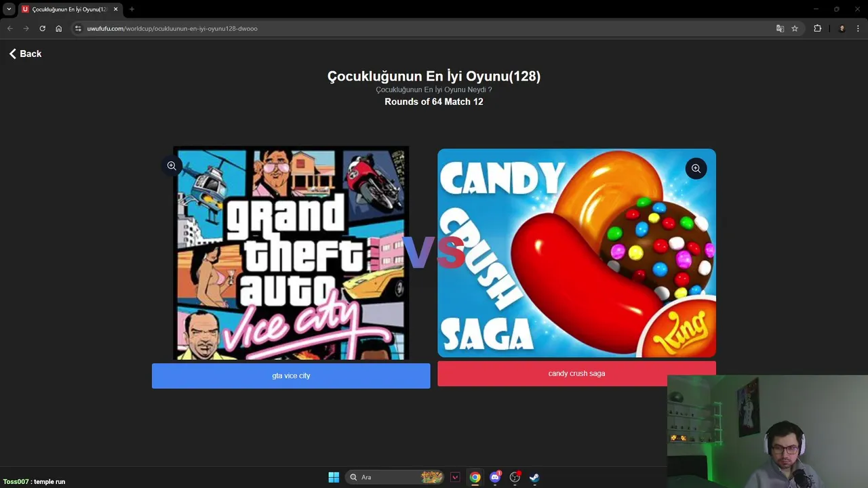Click the Çocukluğunun En İyi Oyunu Neydi subtitle
This screenshot has height=488, width=868.
(x=434, y=89)
